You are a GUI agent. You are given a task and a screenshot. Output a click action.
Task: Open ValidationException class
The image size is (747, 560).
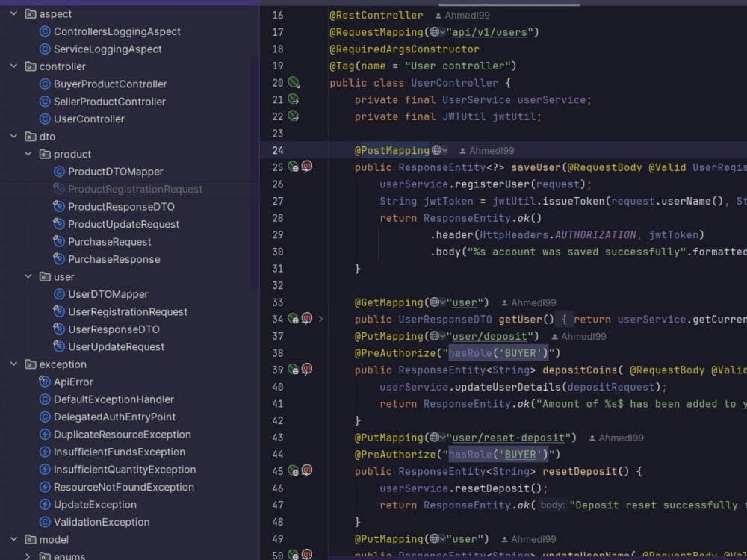pyautogui.click(x=102, y=522)
